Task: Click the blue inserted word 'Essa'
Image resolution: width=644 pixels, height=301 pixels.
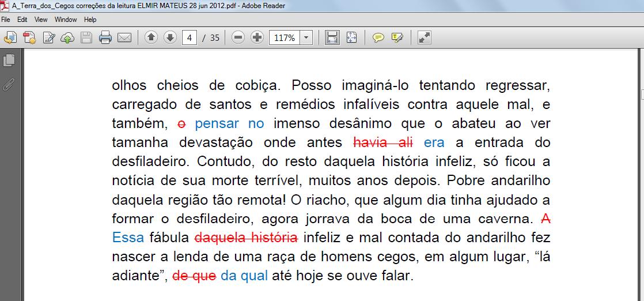Action: [128, 237]
